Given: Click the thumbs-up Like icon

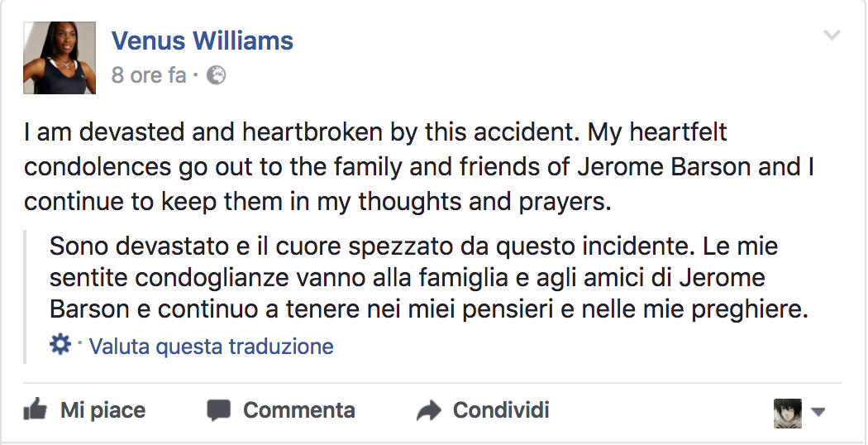Looking at the screenshot, I should pos(35,409).
